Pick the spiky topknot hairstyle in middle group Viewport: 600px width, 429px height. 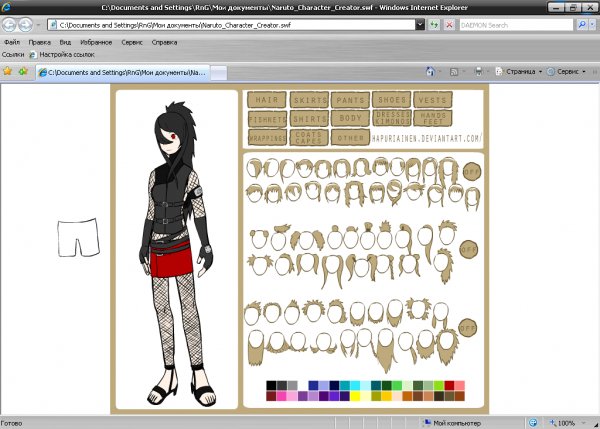[x=384, y=234]
